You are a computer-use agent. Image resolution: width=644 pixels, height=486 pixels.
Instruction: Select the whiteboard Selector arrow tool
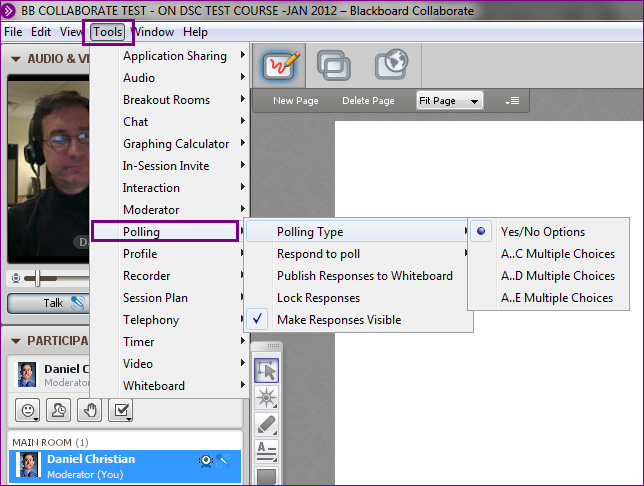(x=267, y=371)
